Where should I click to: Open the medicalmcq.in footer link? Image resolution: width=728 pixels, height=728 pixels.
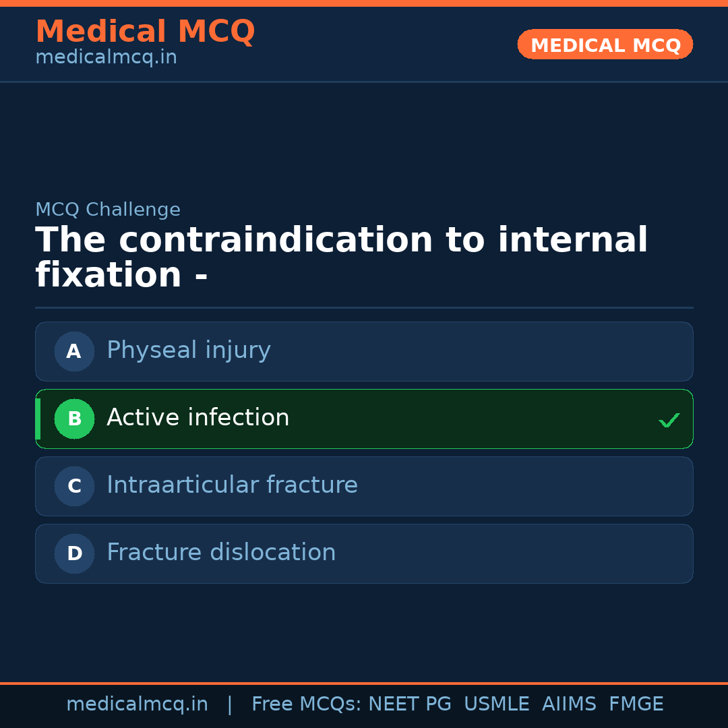tap(137, 704)
